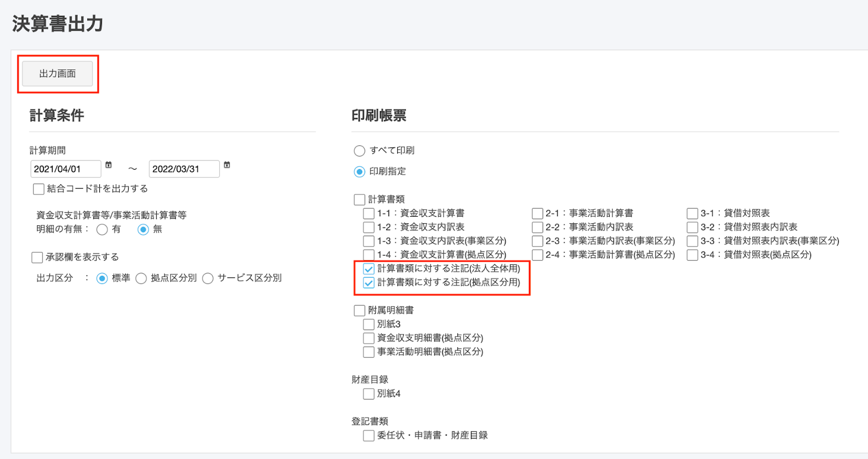868x459 pixels.
Task: Check 2-3：事業活動内訳表(事業区分)
Action: [538, 241]
